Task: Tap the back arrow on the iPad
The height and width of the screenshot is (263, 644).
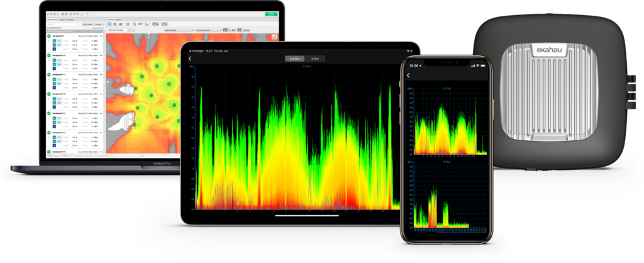Action: 191,59
